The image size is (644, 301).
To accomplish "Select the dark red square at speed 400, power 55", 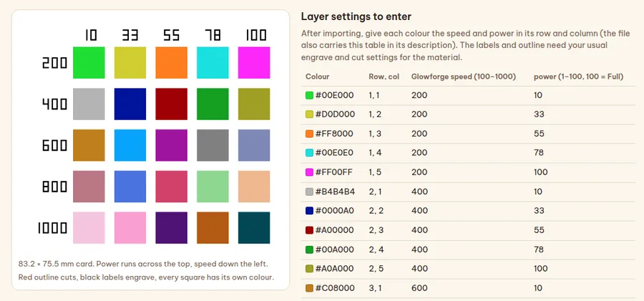I will click(x=171, y=104).
